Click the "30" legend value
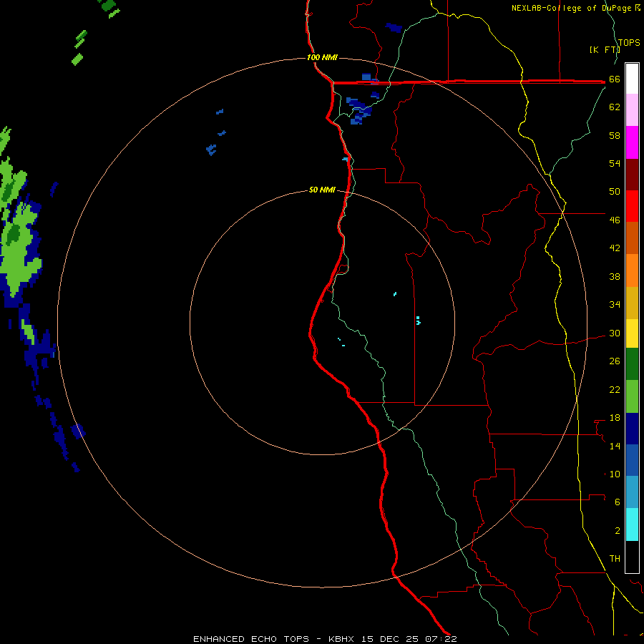This screenshot has width=644, height=644. coord(615,333)
